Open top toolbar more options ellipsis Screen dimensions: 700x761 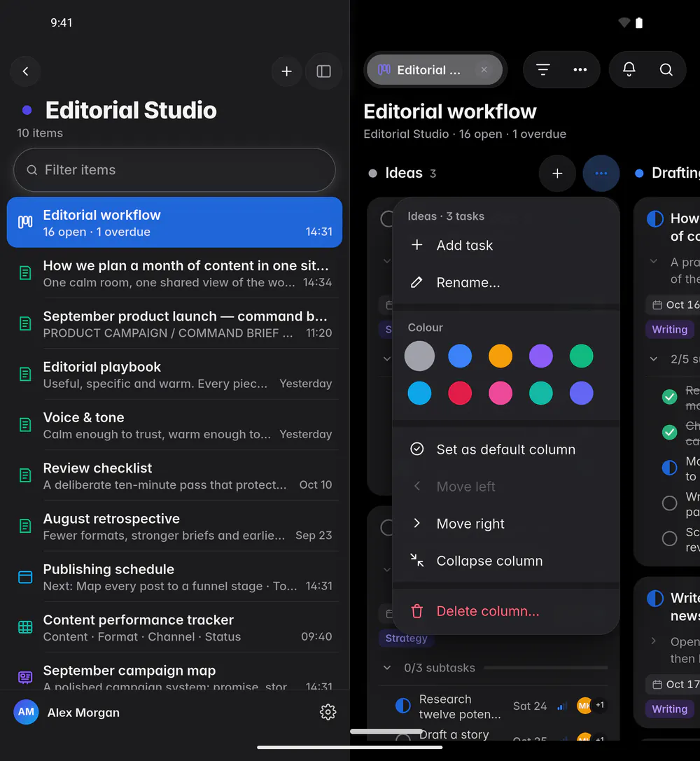point(580,70)
